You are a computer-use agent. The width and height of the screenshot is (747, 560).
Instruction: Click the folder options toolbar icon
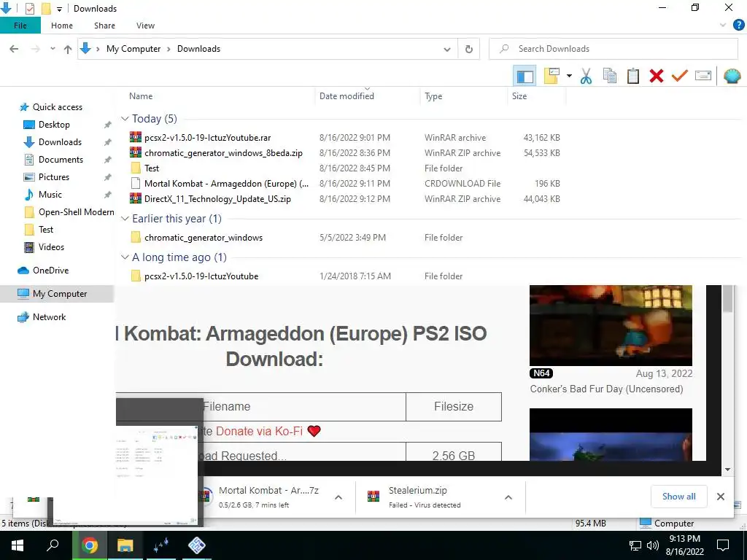551,76
